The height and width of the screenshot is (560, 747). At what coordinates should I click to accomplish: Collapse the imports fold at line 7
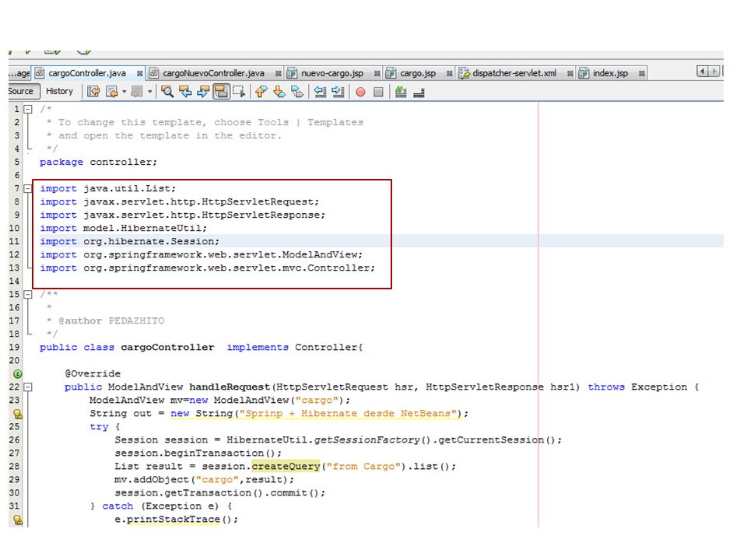click(x=28, y=188)
